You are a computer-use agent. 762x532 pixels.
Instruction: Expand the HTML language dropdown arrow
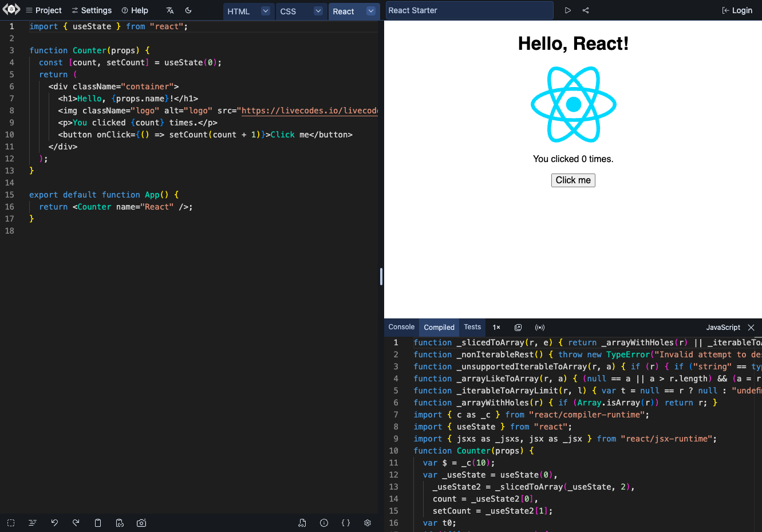pyautogui.click(x=265, y=11)
